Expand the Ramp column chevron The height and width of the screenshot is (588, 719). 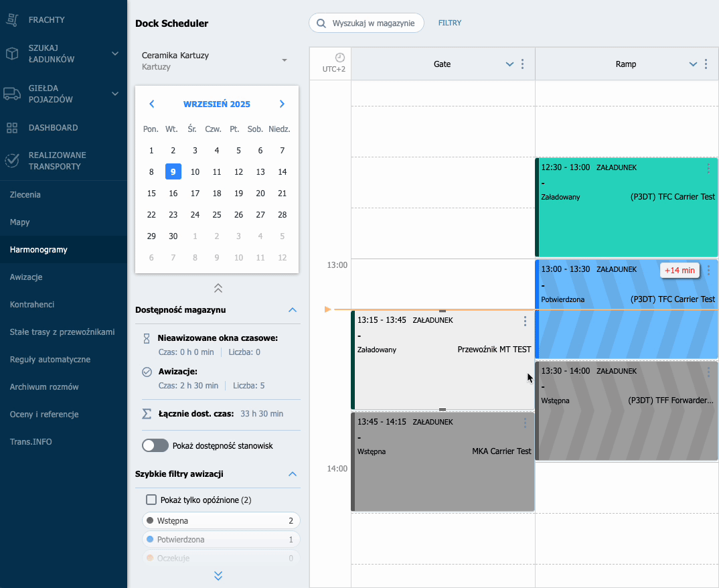pos(693,64)
